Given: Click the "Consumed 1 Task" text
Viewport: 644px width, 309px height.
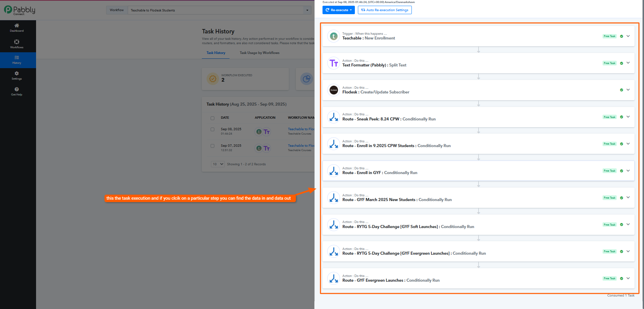Looking at the screenshot, I should pos(621,296).
